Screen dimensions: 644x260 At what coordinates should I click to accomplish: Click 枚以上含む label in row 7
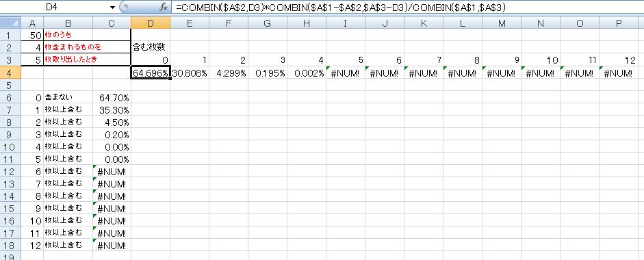click(63, 109)
